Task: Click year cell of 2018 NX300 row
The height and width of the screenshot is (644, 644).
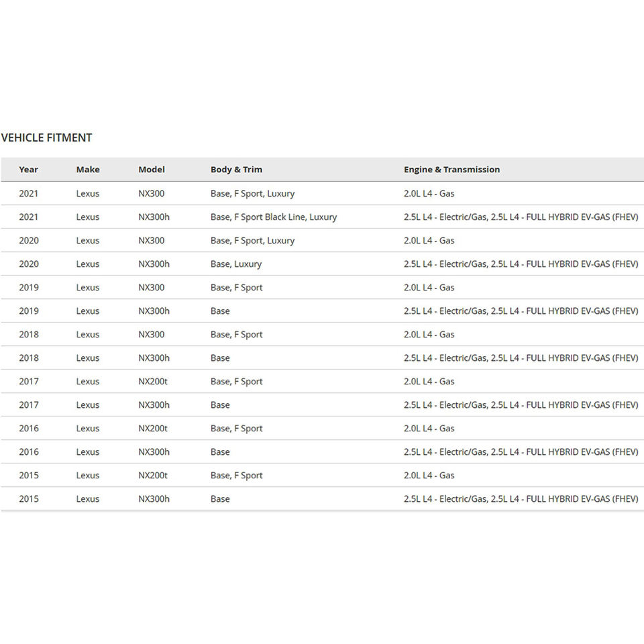Action: pos(29,334)
